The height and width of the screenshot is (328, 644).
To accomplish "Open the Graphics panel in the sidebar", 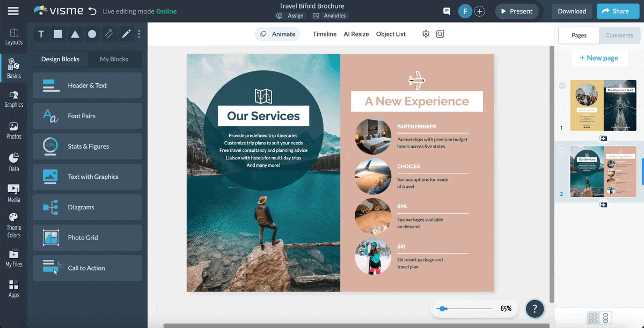I will tap(13, 99).
